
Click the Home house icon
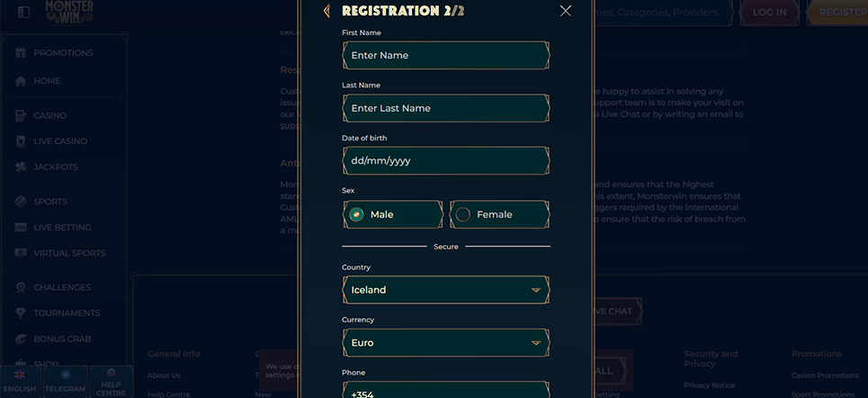click(21, 81)
